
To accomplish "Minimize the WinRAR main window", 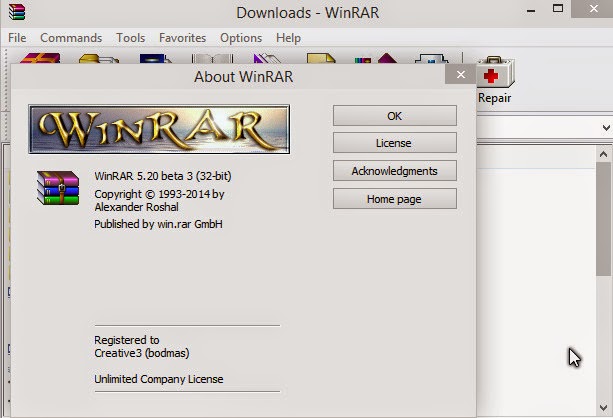I will [531, 11].
